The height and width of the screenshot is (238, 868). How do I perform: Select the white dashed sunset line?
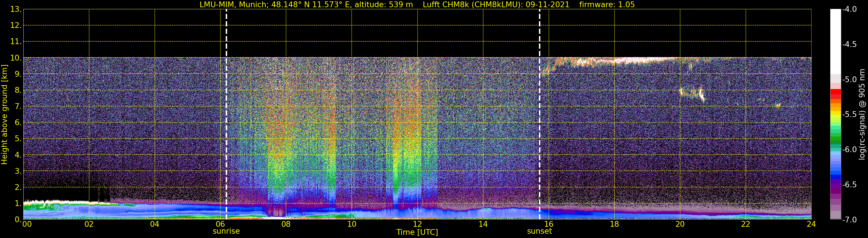(x=540, y=114)
